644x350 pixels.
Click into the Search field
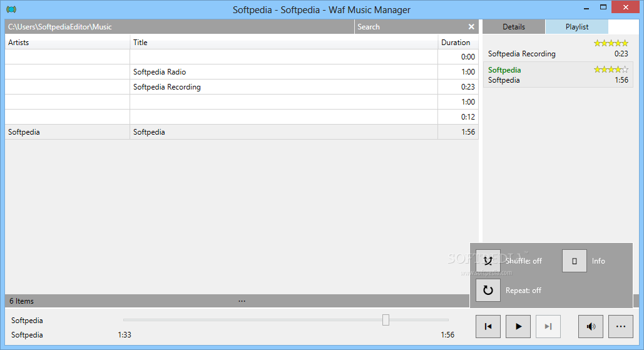pyautogui.click(x=410, y=27)
